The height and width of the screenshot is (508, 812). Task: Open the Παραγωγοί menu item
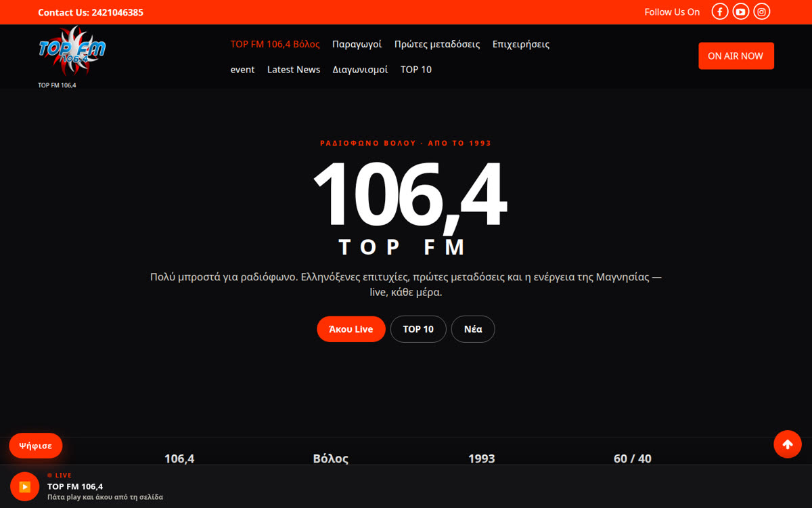(x=357, y=44)
